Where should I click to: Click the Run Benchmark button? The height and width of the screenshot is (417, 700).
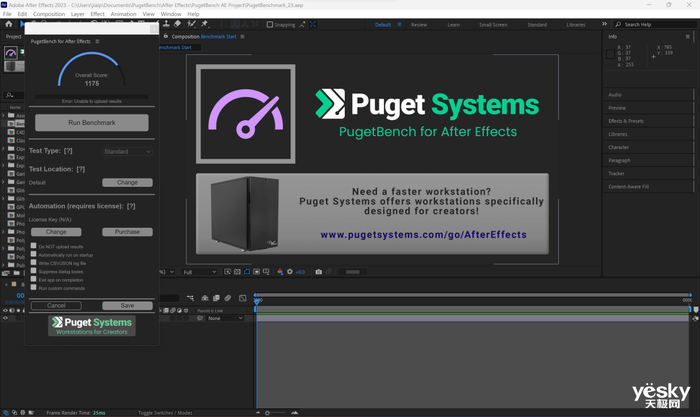click(x=92, y=122)
